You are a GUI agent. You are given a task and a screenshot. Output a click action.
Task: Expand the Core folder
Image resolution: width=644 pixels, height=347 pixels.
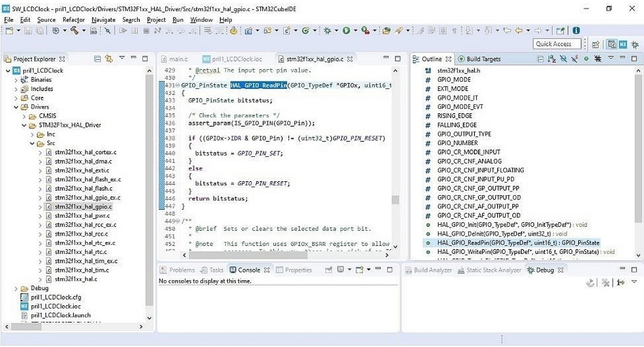coord(16,98)
